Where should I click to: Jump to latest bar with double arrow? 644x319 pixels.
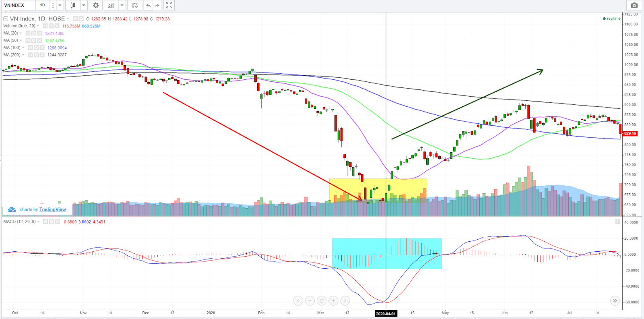(x=615, y=300)
